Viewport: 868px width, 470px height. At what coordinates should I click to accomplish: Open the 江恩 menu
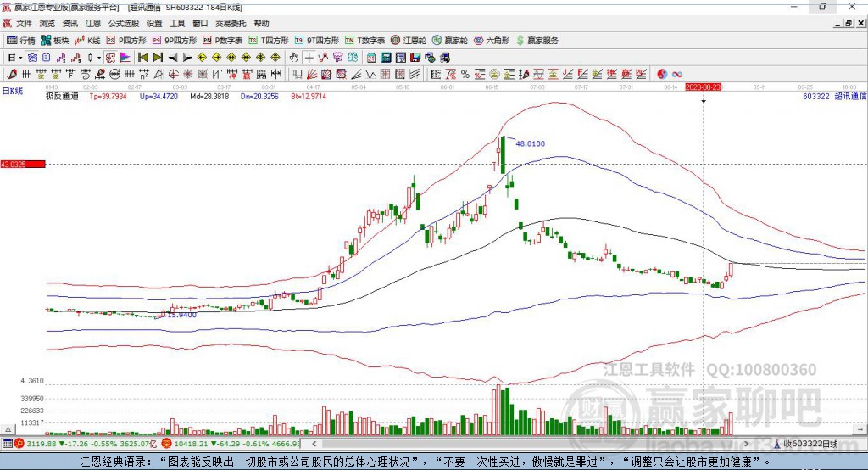point(93,23)
